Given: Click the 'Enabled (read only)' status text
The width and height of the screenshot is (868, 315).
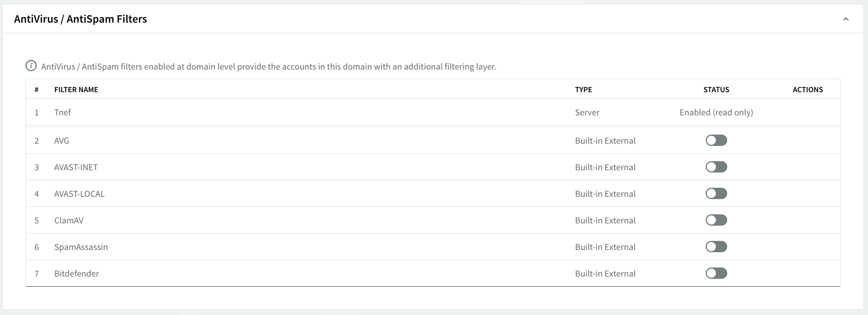Looking at the screenshot, I should tap(716, 113).
